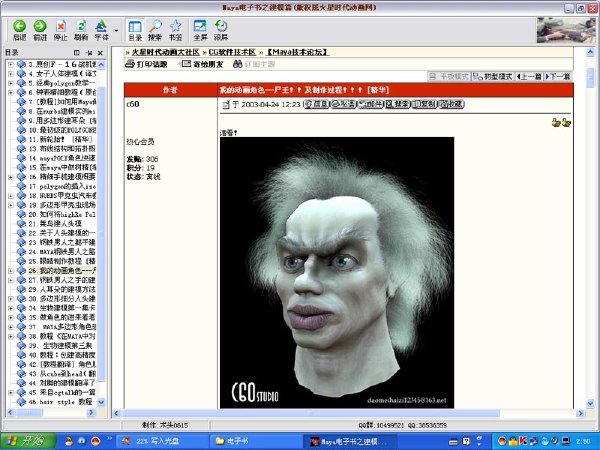Go to previous post with 上一篇
The height and width of the screenshot is (450, 600).
[529, 77]
